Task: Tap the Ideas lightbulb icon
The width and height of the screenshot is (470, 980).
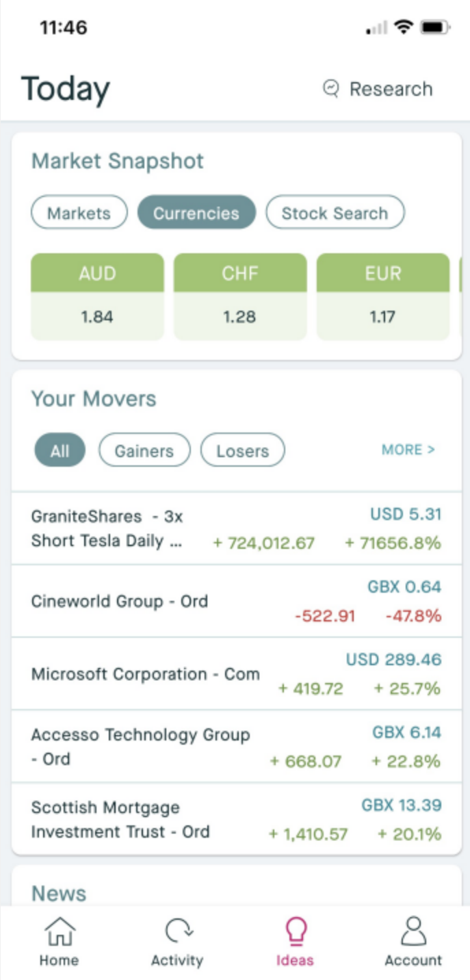Action: [x=295, y=932]
